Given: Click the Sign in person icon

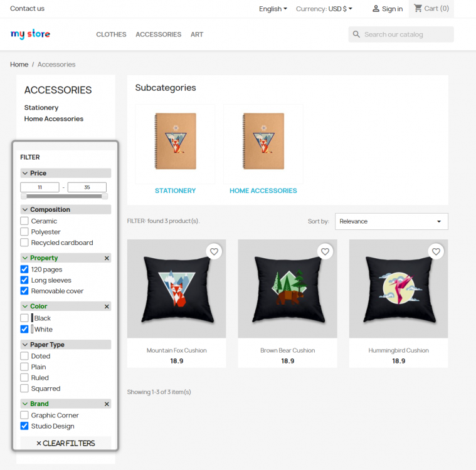Looking at the screenshot, I should pos(376,9).
